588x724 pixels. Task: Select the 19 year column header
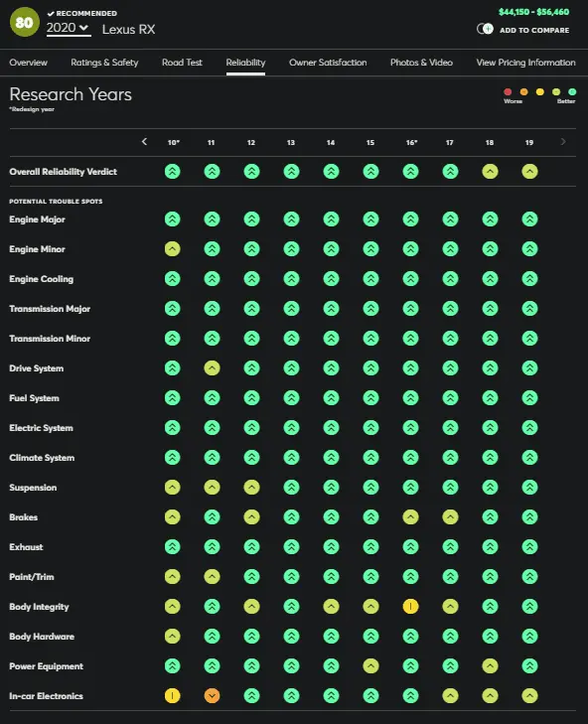[x=529, y=143]
